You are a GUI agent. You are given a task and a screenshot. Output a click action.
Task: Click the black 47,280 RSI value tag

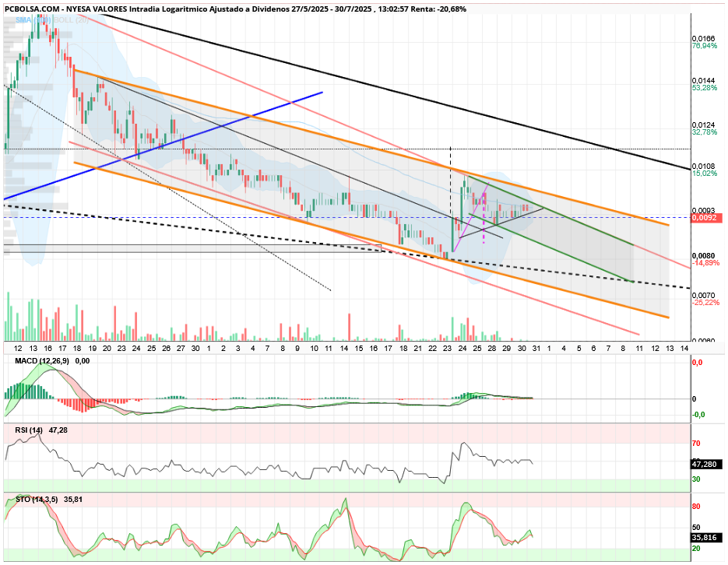point(707,465)
